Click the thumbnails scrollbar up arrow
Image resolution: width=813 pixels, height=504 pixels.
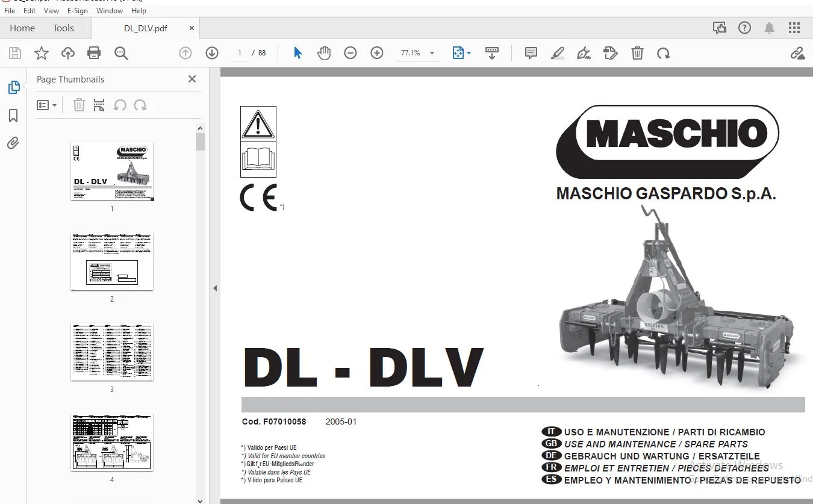coord(201,128)
